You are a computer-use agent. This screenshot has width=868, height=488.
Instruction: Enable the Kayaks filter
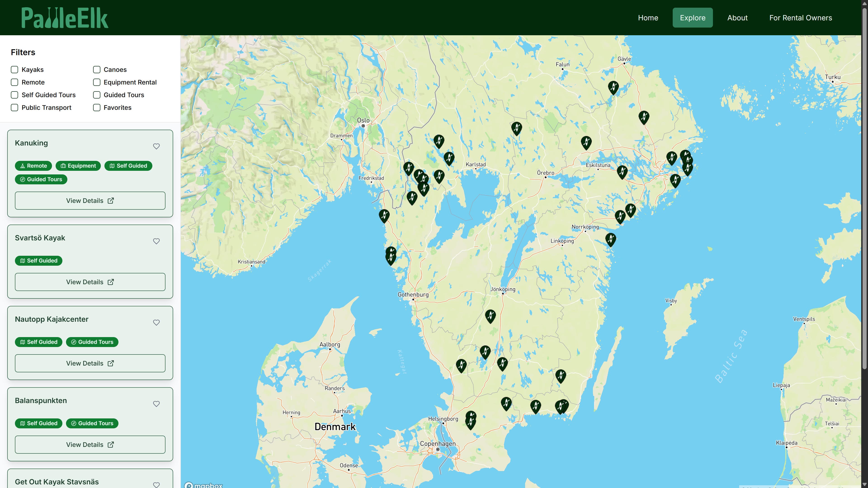pos(14,69)
